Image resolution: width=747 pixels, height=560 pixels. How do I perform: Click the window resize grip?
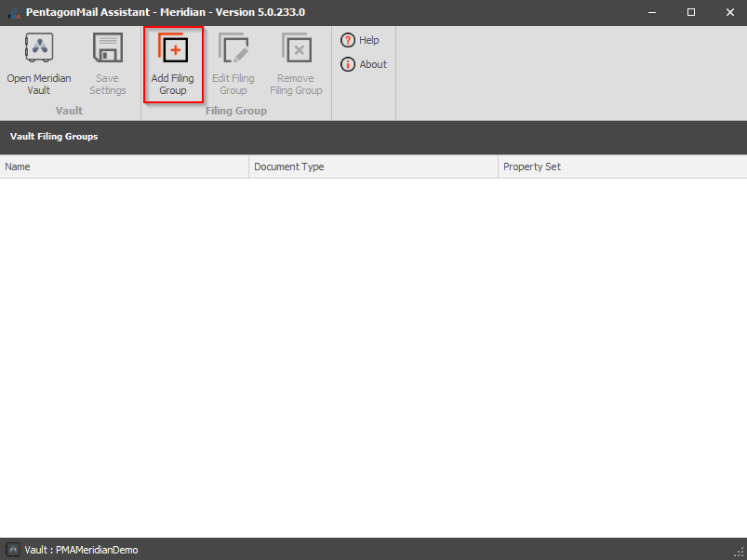(740, 553)
